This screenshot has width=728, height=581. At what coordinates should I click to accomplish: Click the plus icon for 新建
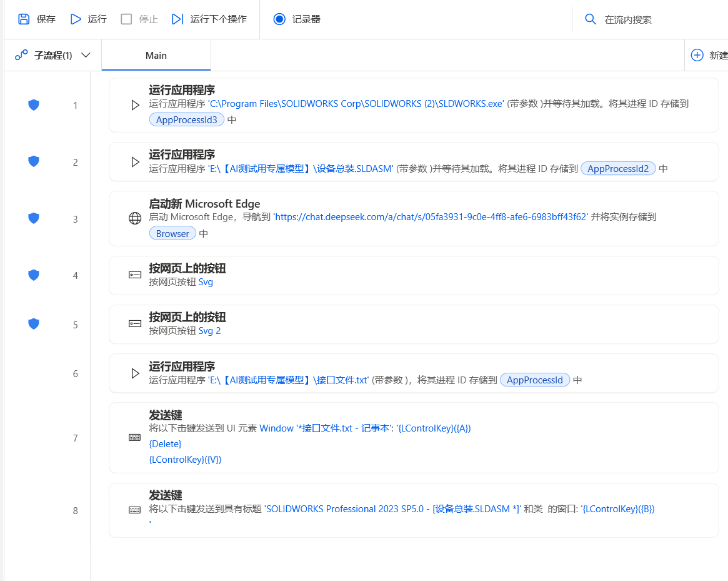click(x=697, y=55)
